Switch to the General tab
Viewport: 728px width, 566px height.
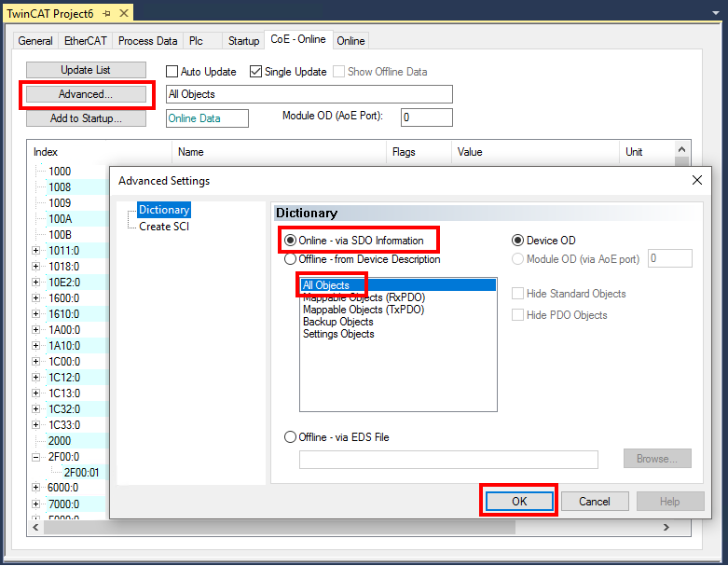coord(35,41)
